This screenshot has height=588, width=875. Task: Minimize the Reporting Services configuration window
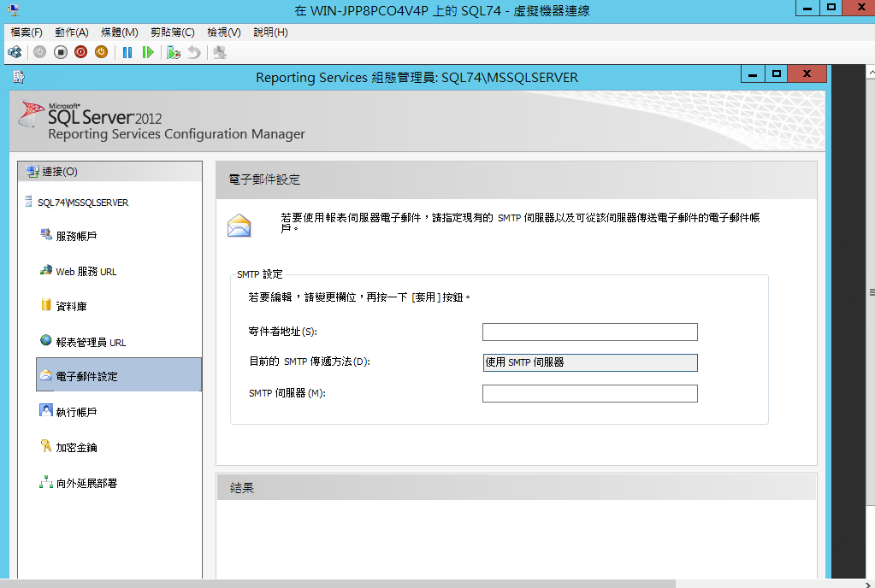pos(752,73)
